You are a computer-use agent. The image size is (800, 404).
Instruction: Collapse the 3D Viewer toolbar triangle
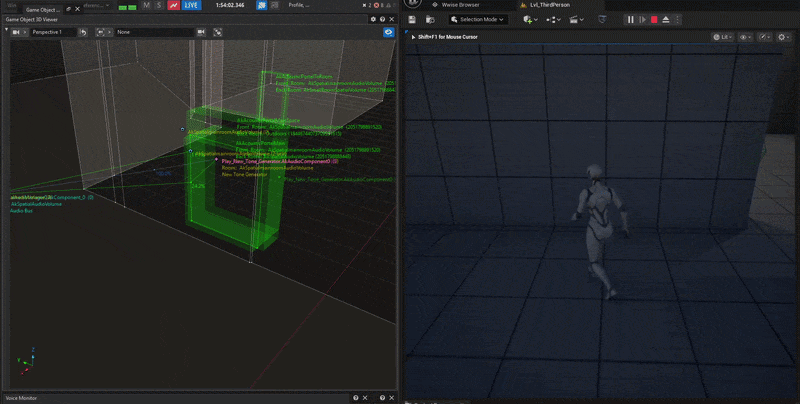(6, 30)
